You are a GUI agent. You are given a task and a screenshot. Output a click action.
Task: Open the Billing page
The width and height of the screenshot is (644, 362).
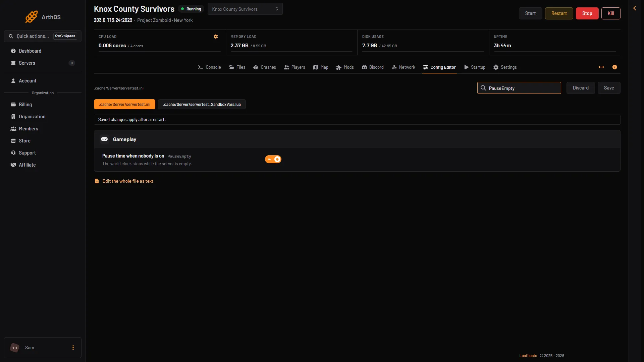[x=43, y=105]
